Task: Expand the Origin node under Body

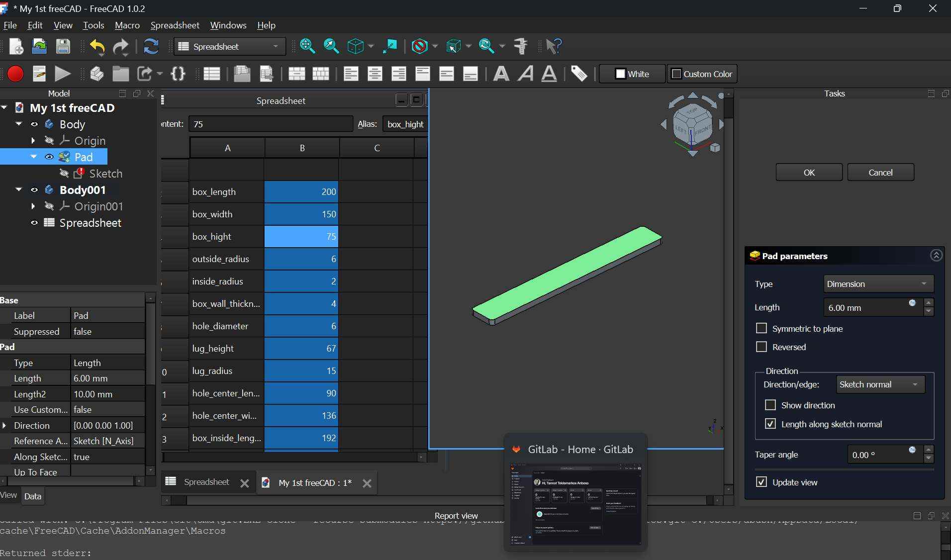Action: pos(33,141)
